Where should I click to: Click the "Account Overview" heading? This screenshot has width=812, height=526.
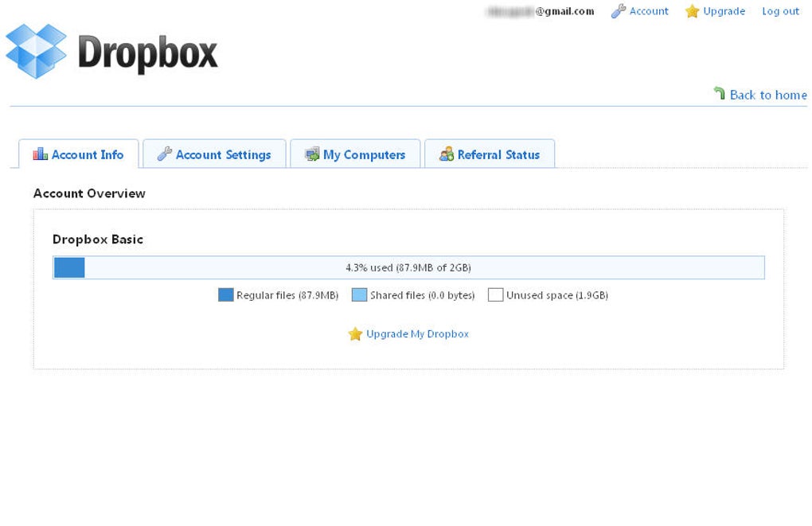(x=90, y=193)
